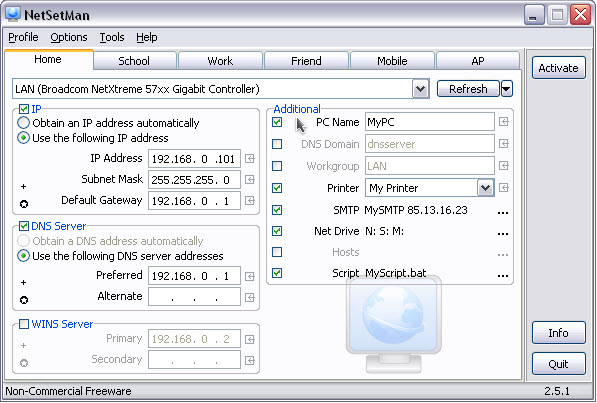This screenshot has height=403, width=597.
Task: Expand the LAN network adapter dropdown
Action: pyautogui.click(x=420, y=89)
